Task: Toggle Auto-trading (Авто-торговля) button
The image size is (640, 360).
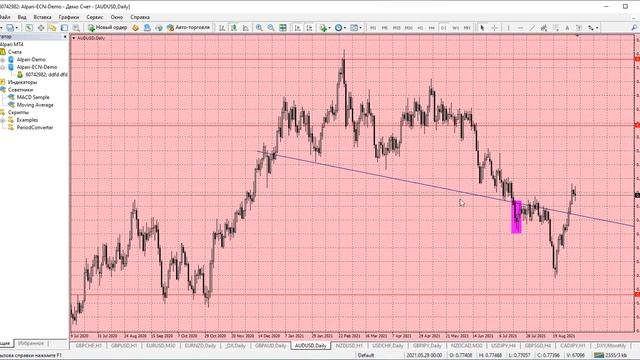Action: [x=189, y=28]
